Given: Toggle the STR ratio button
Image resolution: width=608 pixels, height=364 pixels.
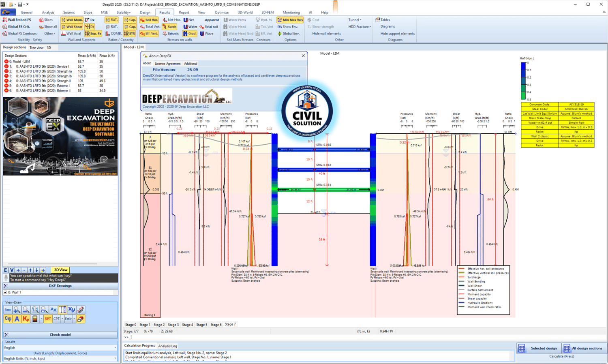Looking at the screenshot, I should click(129, 34).
